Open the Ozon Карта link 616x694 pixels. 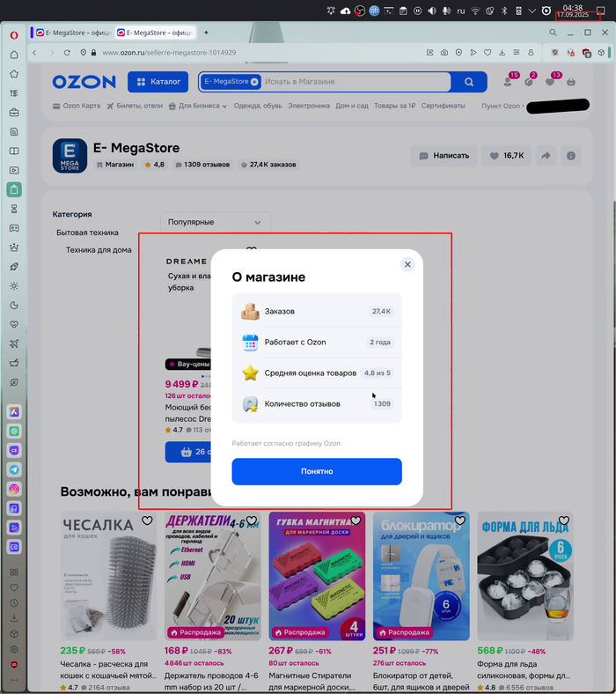[x=77, y=106]
